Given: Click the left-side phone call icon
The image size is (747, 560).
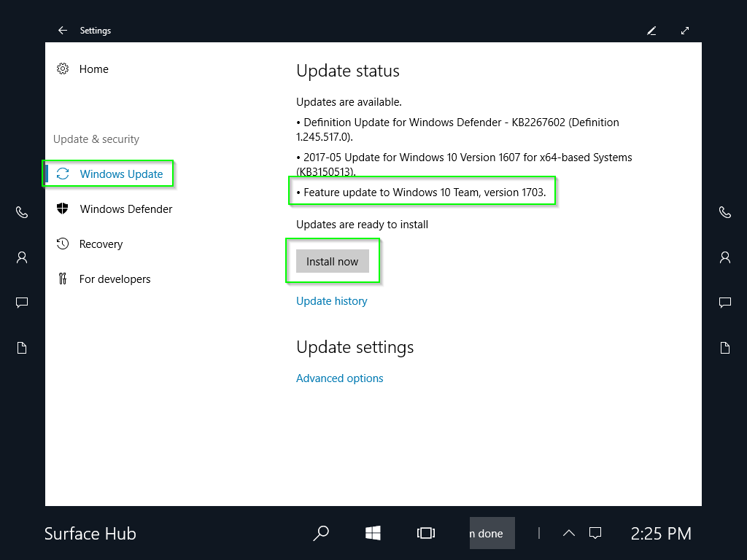Looking at the screenshot, I should (x=22, y=212).
